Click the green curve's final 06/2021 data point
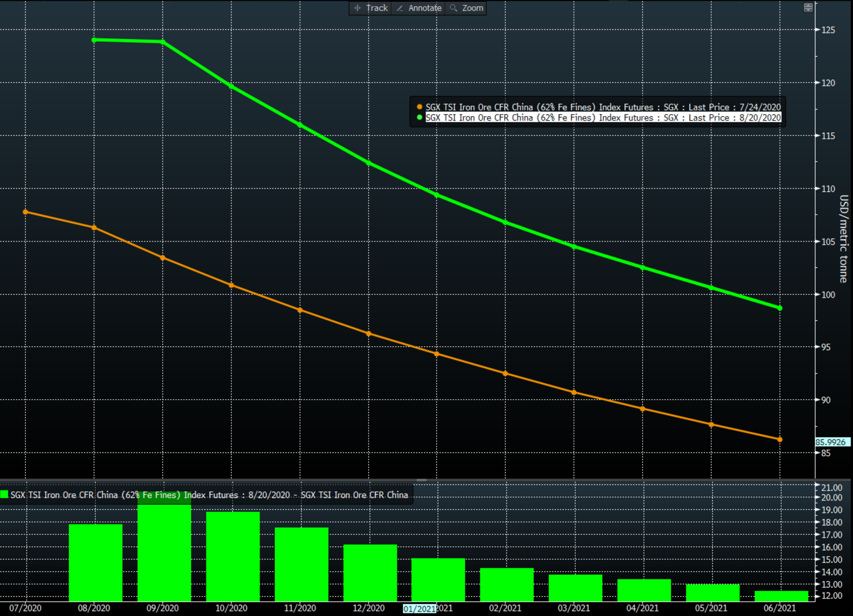The height and width of the screenshot is (616, 853). [780, 308]
